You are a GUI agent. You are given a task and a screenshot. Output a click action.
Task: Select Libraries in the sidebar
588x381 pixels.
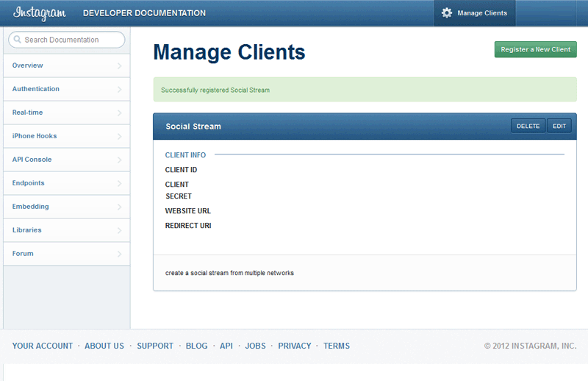tap(27, 230)
